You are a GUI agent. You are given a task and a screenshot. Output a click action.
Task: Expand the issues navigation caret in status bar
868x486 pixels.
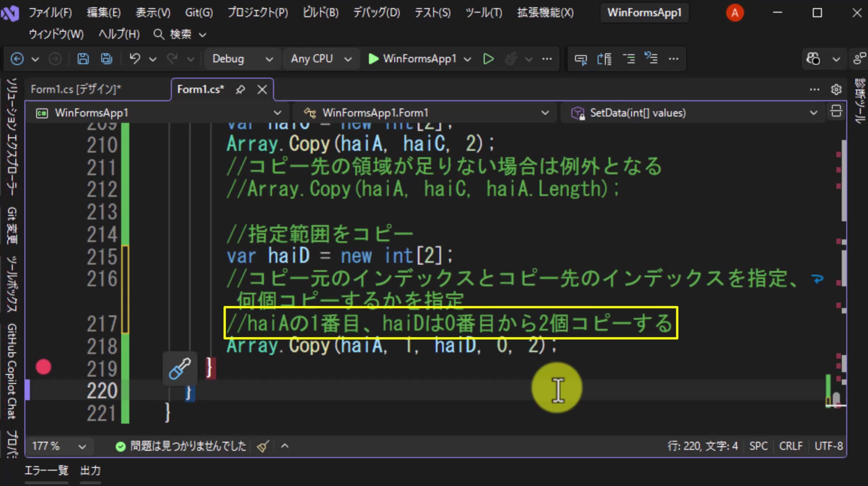pyautogui.click(x=284, y=446)
